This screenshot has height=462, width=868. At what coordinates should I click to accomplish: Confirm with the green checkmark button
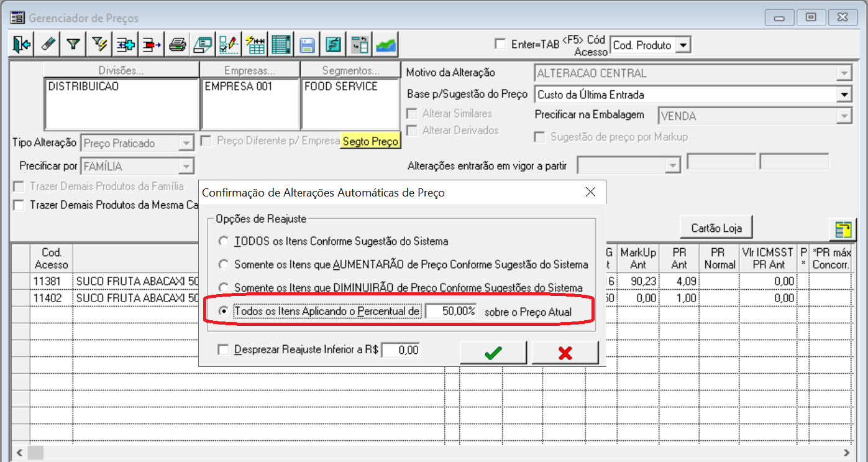click(493, 353)
